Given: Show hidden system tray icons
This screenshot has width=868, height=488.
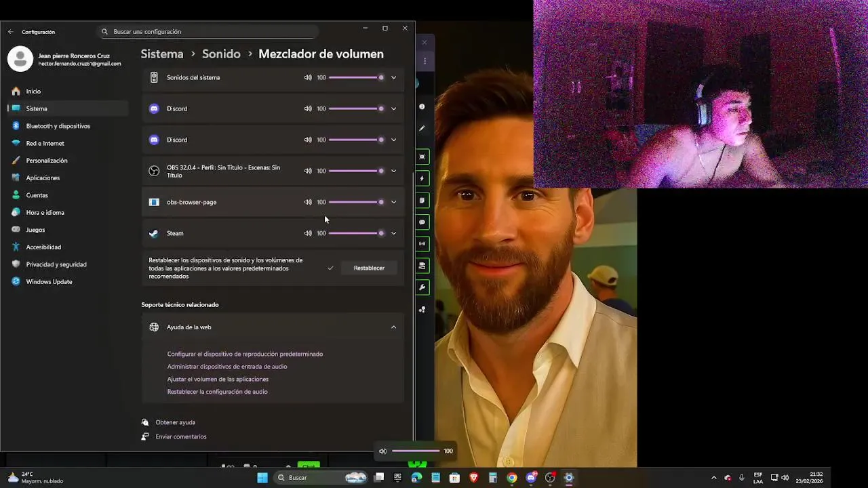Looking at the screenshot, I should [x=713, y=478].
